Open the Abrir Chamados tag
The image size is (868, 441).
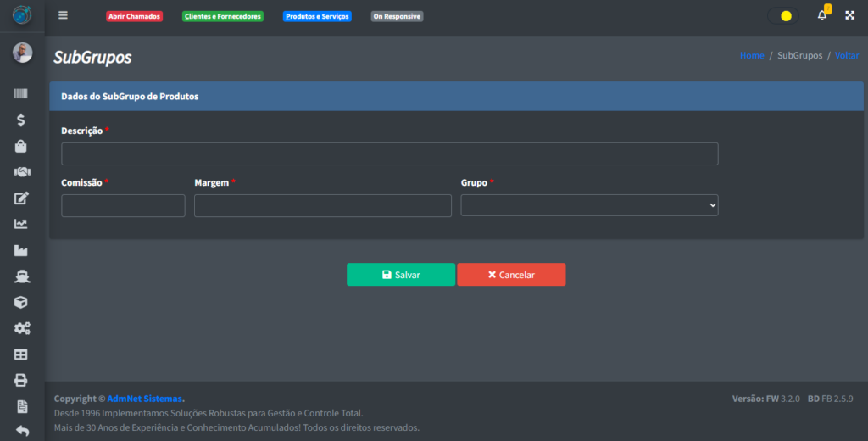(x=134, y=16)
